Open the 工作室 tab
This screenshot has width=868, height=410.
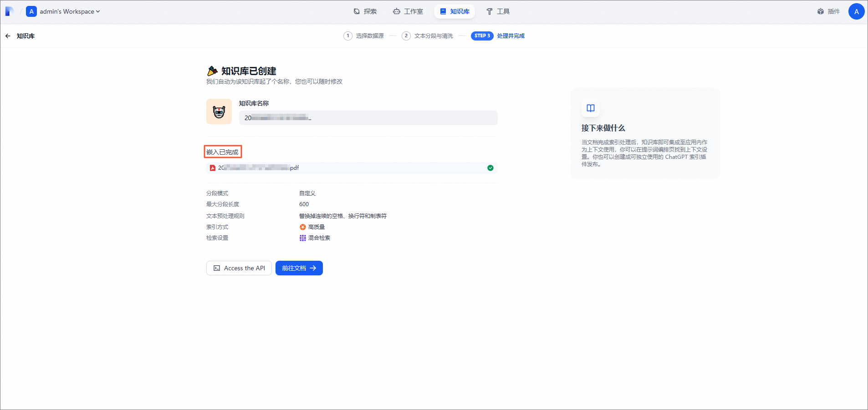point(408,11)
